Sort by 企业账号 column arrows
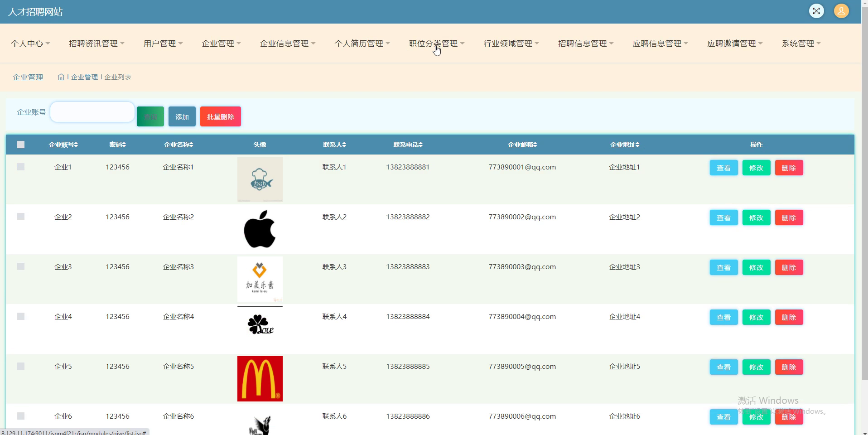868x435 pixels. (x=76, y=145)
